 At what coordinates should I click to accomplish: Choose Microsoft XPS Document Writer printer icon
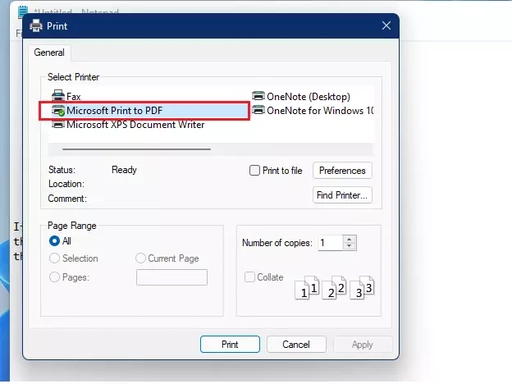pyautogui.click(x=58, y=124)
